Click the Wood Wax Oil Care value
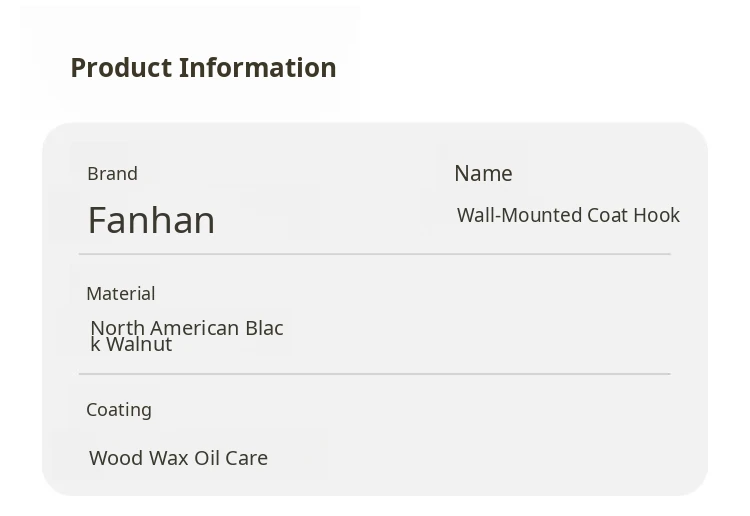 [x=178, y=458]
